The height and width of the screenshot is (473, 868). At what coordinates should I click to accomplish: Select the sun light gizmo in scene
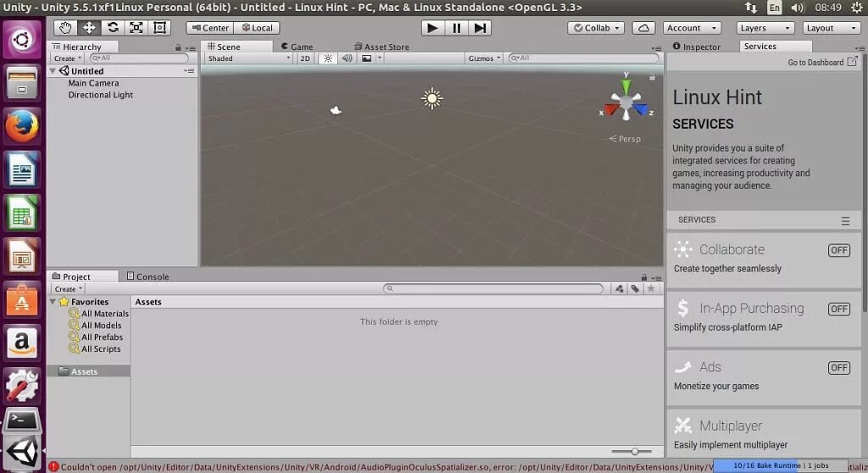click(431, 98)
